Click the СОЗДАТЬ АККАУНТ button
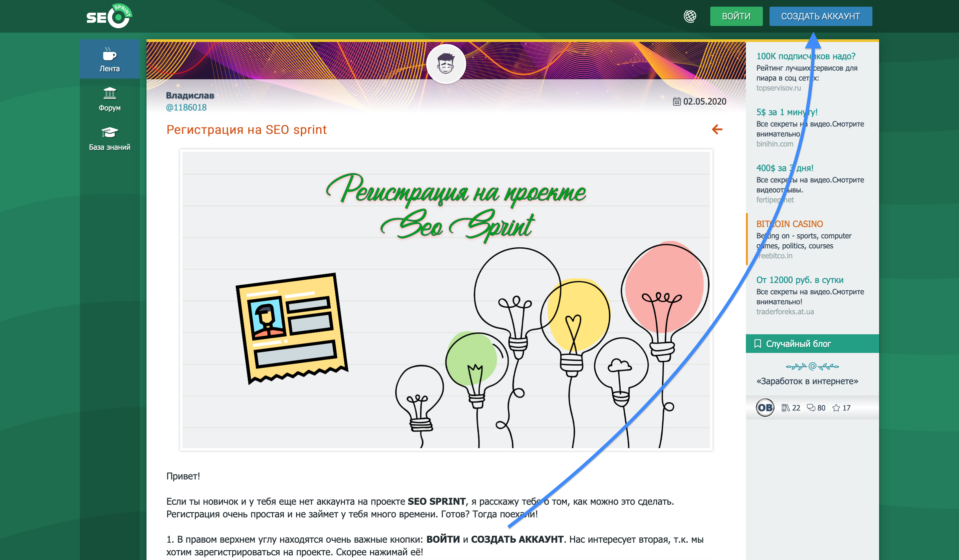The width and height of the screenshot is (959, 560). (820, 16)
